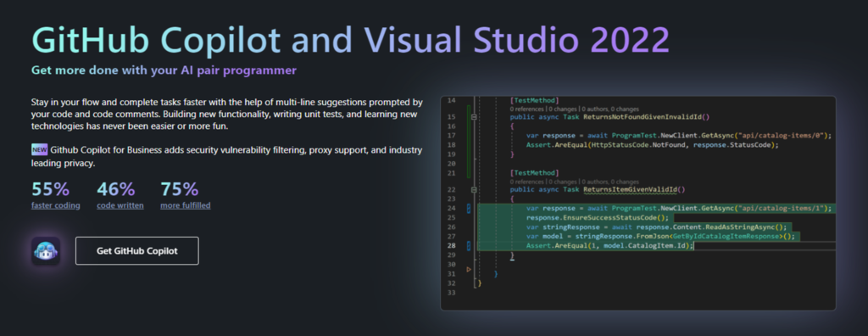868x336 pixels.
Task: Click the GitHub Copilot and Visual Studio 2022 heading
Action: pos(350,39)
